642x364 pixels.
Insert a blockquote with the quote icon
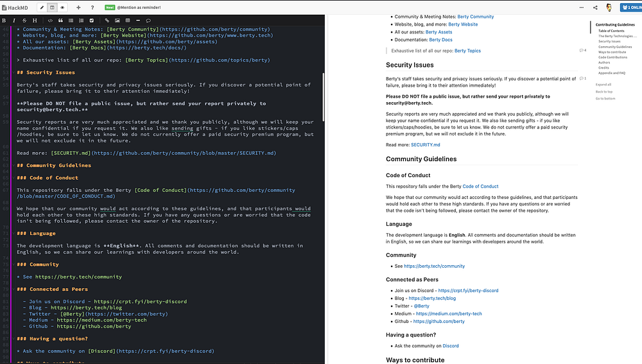(x=60, y=21)
